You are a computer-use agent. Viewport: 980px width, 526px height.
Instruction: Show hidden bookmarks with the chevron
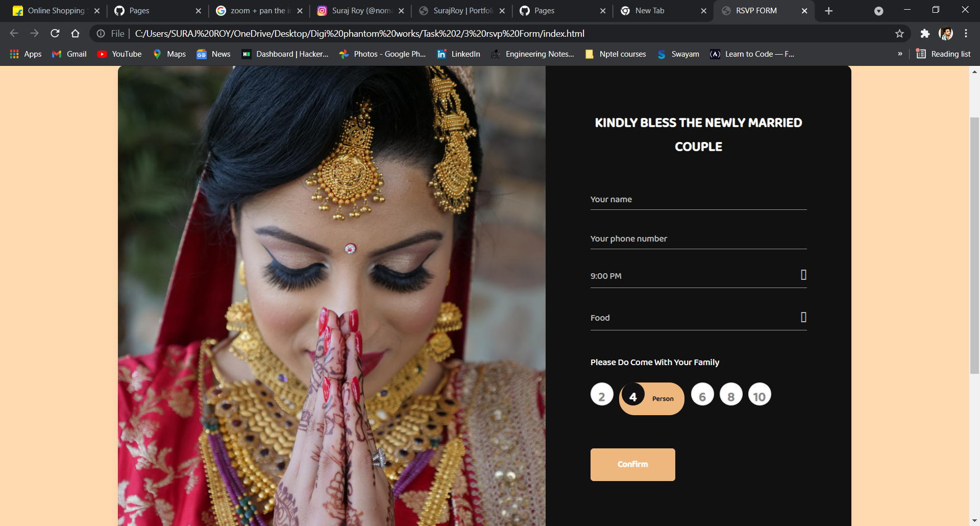tap(900, 54)
